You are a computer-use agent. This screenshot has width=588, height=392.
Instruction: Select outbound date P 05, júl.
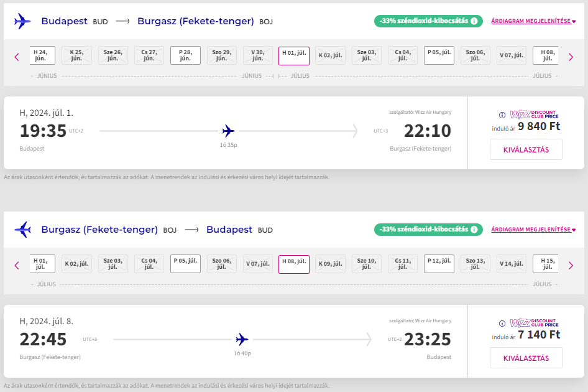439,55
